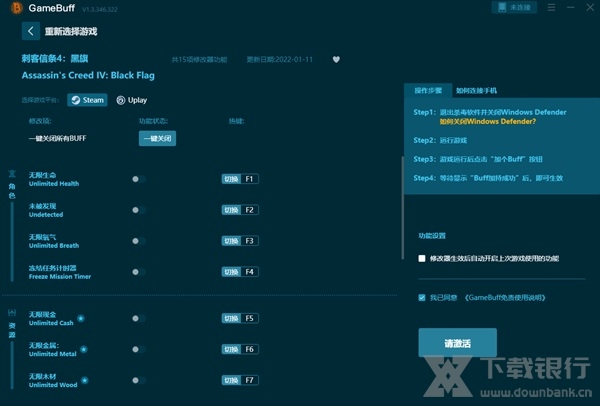Click the star badge next to Unlimited Wood
600x406 pixels.
83,379
